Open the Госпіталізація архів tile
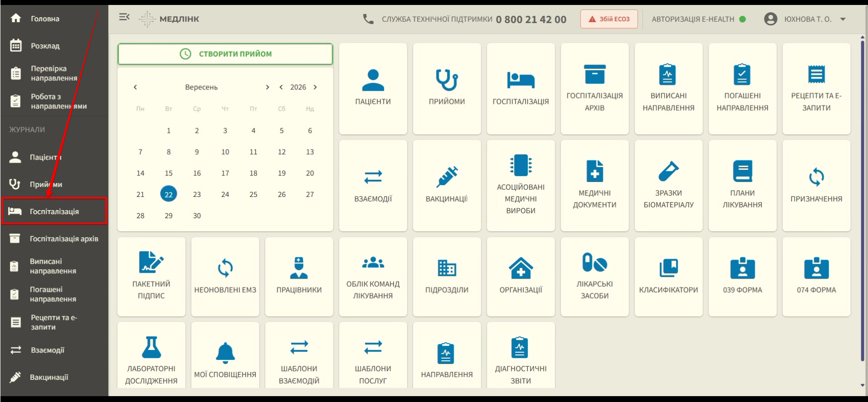Image resolution: width=868 pixels, height=402 pixels. pyautogui.click(x=595, y=89)
